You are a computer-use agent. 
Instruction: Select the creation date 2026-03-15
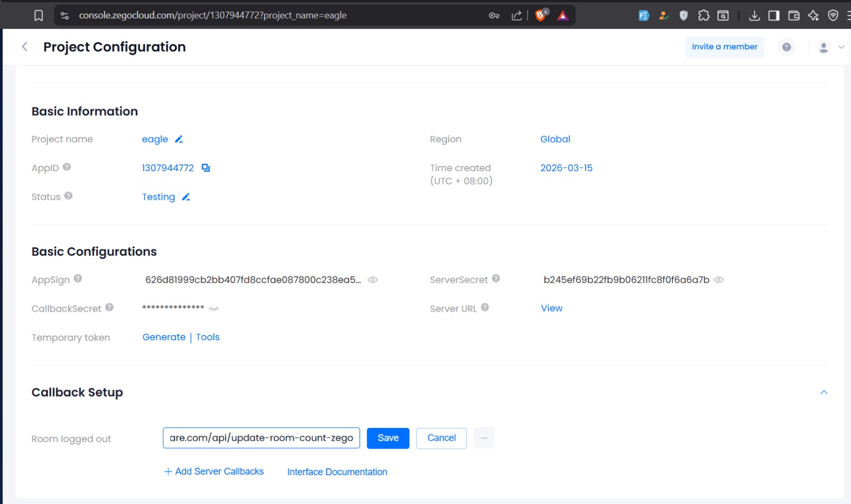[566, 168]
